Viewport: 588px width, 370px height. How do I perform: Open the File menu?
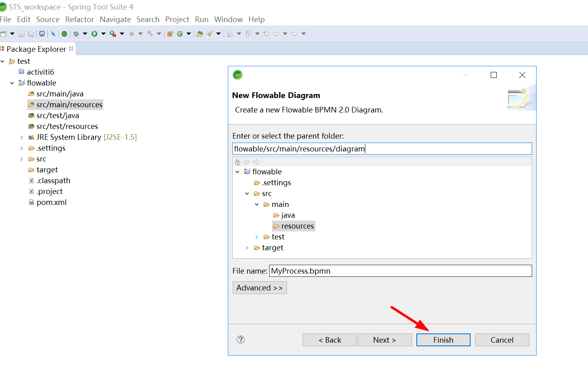6,19
